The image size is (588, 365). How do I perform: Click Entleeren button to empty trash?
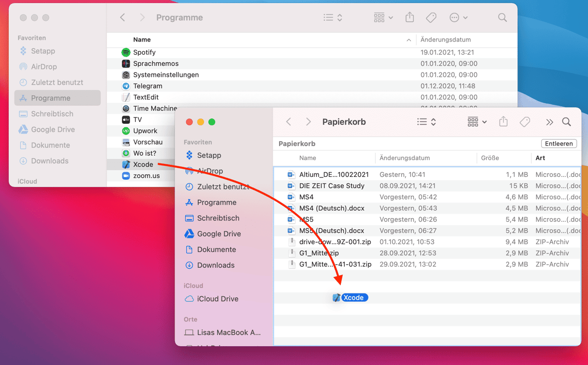tap(559, 144)
